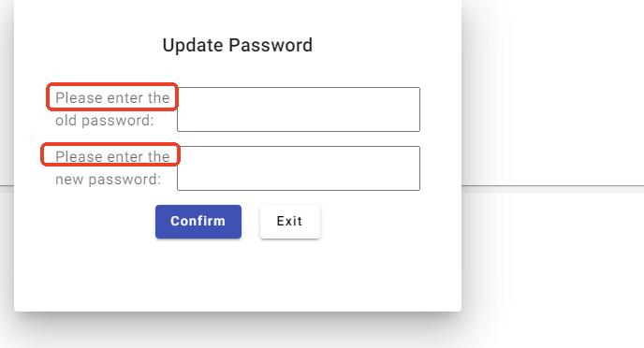This screenshot has height=348, width=644.
Task: Click the 'new password:' label text
Action: pyautogui.click(x=108, y=180)
